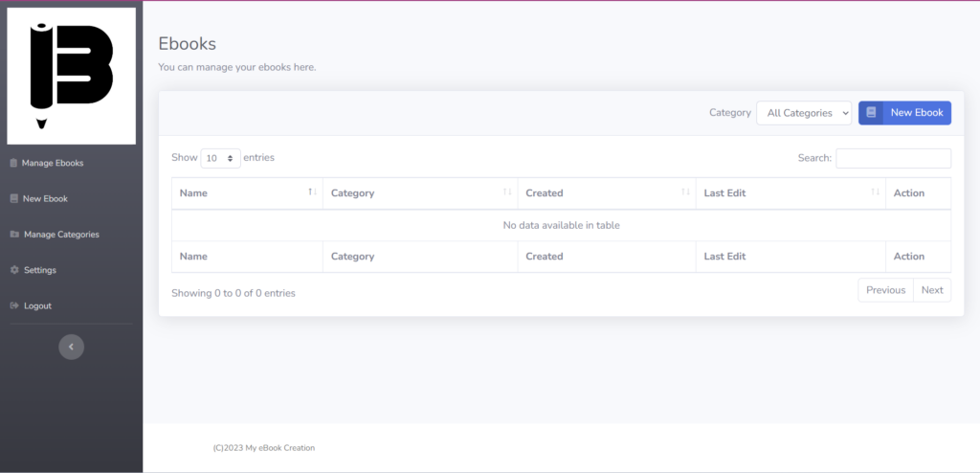Log out via sidebar Logout
The width and height of the screenshot is (980, 473).
37,306
